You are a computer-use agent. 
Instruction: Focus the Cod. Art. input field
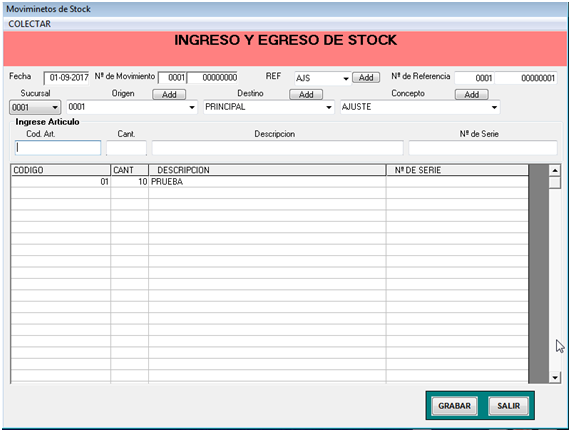coord(58,148)
